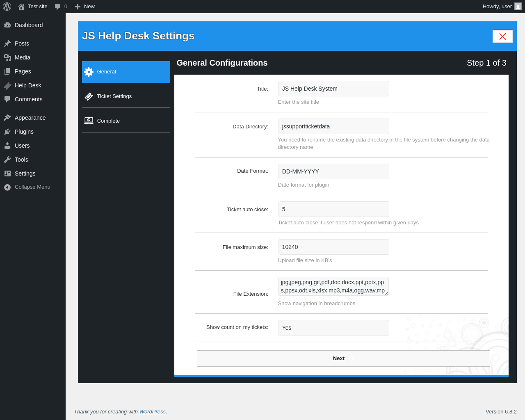Click the 'General Configurations' heading
This screenshot has width=525, height=420.
[x=222, y=63]
